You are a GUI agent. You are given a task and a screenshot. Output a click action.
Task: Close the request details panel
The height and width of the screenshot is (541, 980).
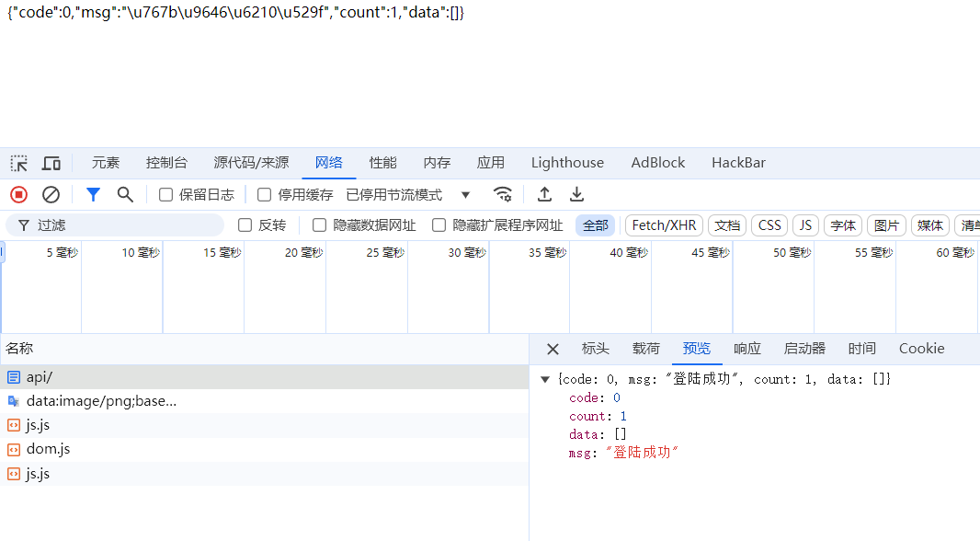[x=553, y=349]
